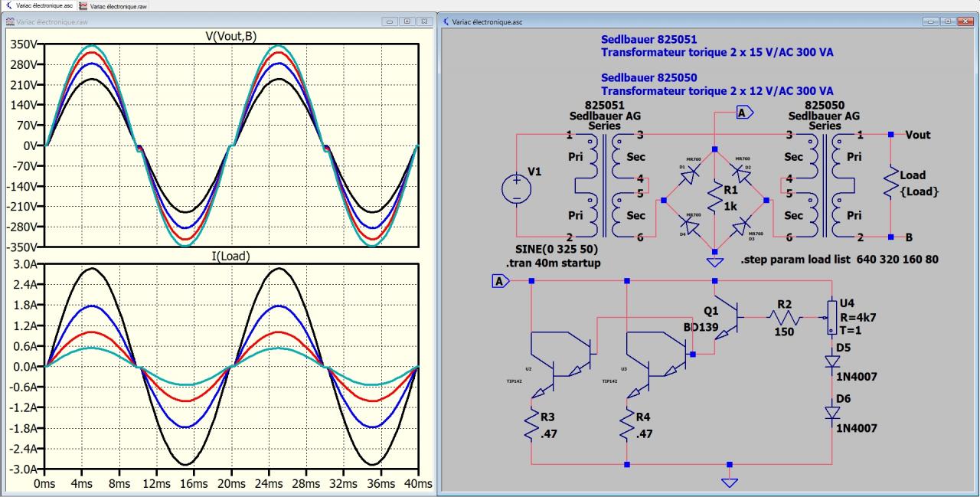Click the Sedlbauer 825050 comment line
Screen dimensions: 980x497
tap(649, 77)
